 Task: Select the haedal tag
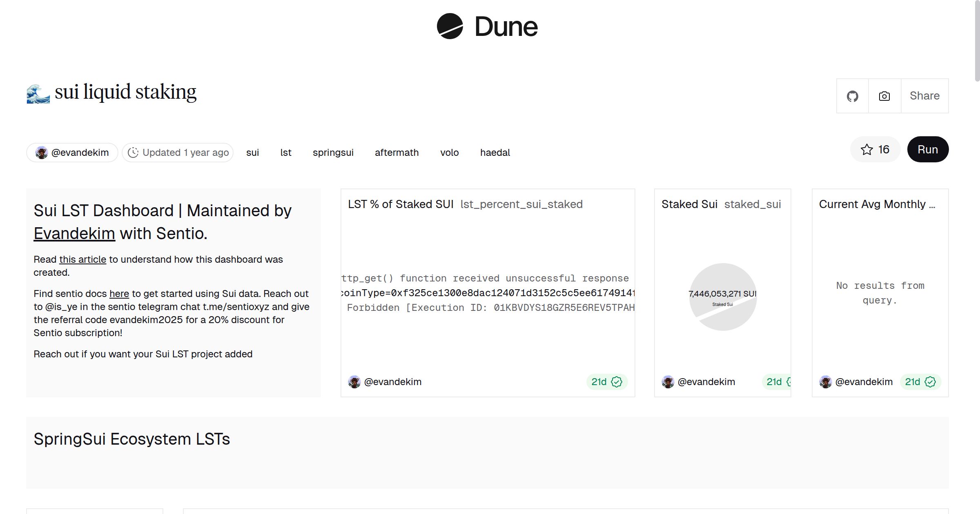click(495, 153)
